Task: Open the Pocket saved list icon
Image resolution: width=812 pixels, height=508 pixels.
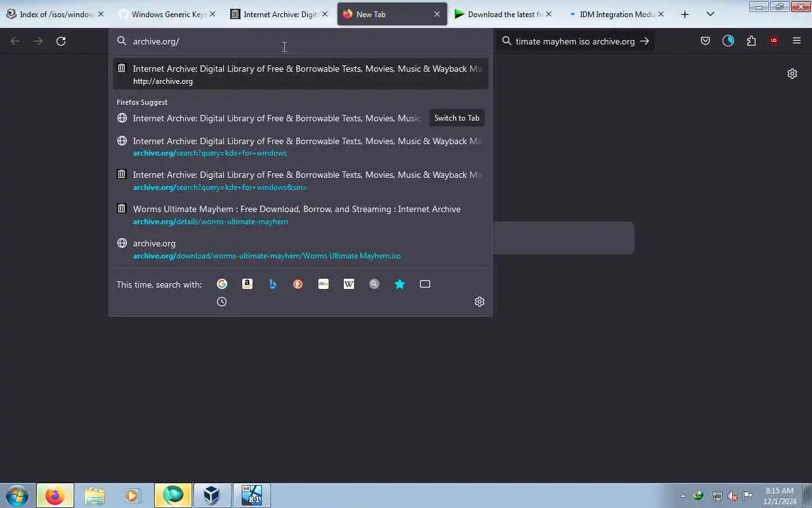Action: click(x=705, y=41)
